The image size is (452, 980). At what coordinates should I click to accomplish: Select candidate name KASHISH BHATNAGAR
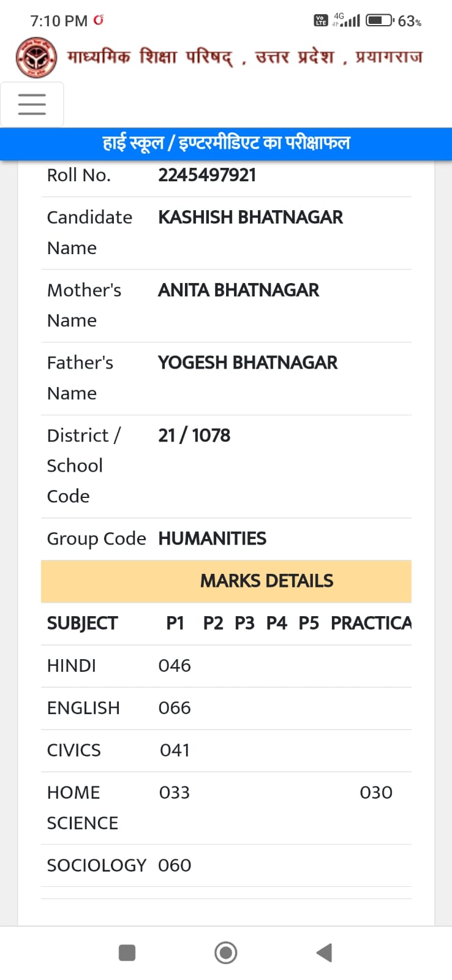pos(250,217)
